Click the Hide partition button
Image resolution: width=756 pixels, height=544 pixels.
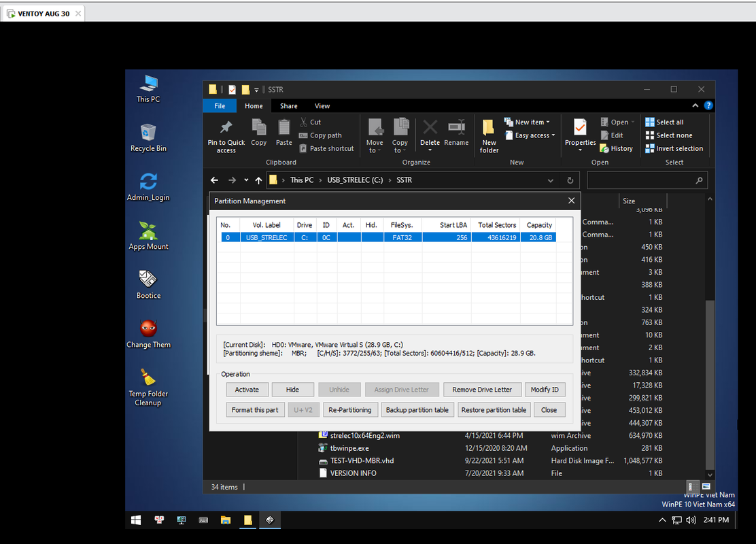click(292, 390)
